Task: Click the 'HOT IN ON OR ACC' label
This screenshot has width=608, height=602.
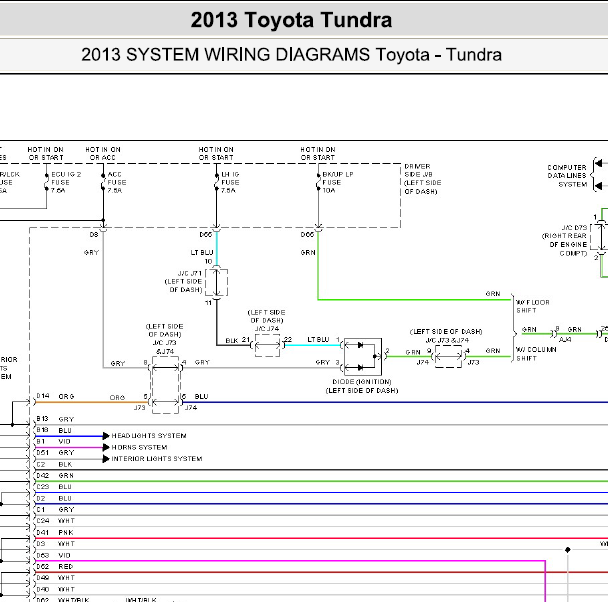Action: (103, 154)
